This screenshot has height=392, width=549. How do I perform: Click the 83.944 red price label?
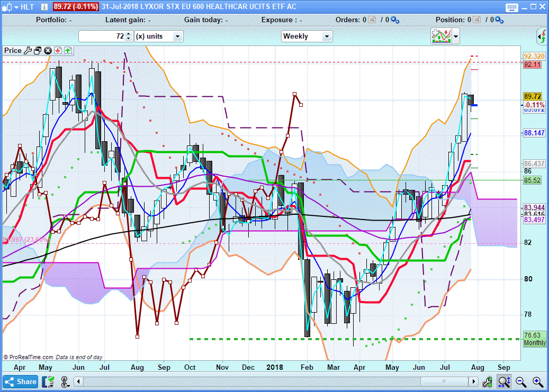534,207
